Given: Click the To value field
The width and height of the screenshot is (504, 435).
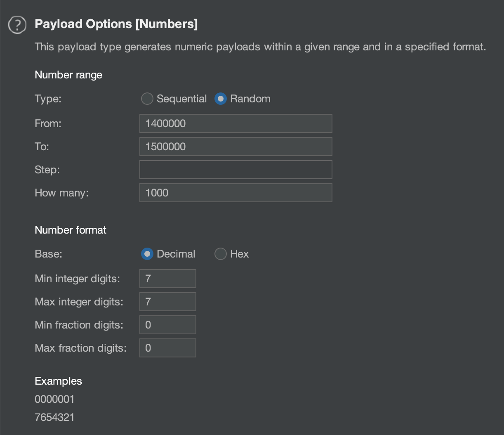Looking at the screenshot, I should 236,147.
